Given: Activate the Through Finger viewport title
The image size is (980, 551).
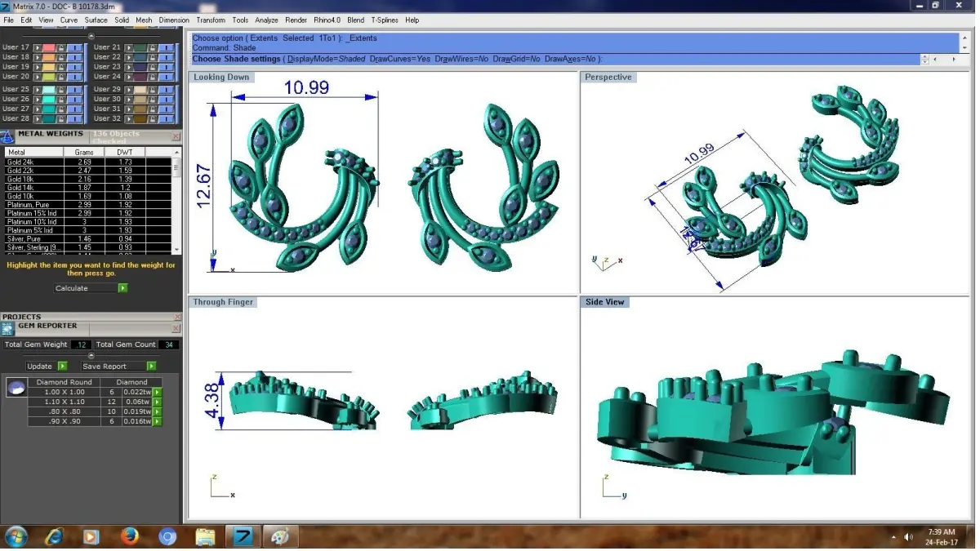Looking at the screenshot, I should [223, 302].
